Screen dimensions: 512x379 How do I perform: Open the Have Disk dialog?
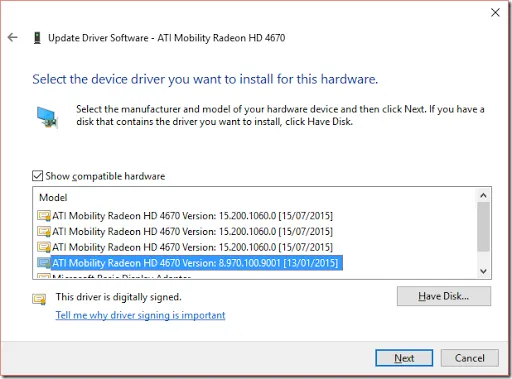(444, 296)
